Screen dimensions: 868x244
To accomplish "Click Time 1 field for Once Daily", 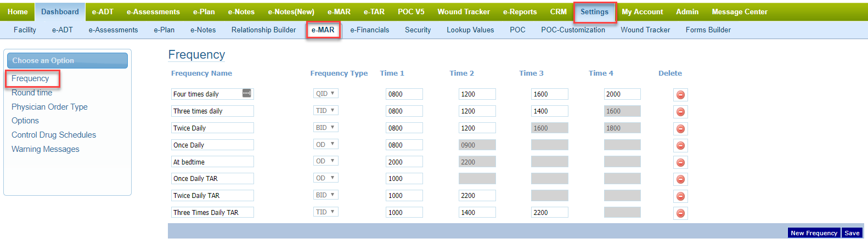I will (x=404, y=145).
